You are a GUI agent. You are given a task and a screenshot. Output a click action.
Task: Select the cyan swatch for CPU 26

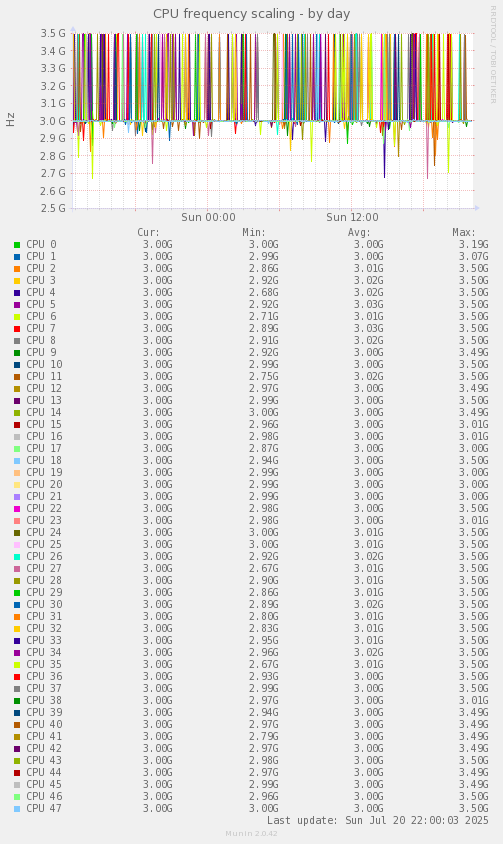pos(17,557)
